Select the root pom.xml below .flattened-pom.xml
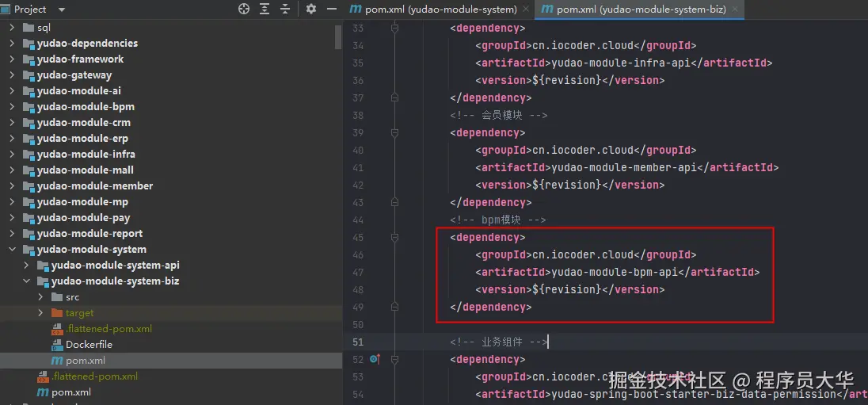The image size is (868, 405). [70, 392]
